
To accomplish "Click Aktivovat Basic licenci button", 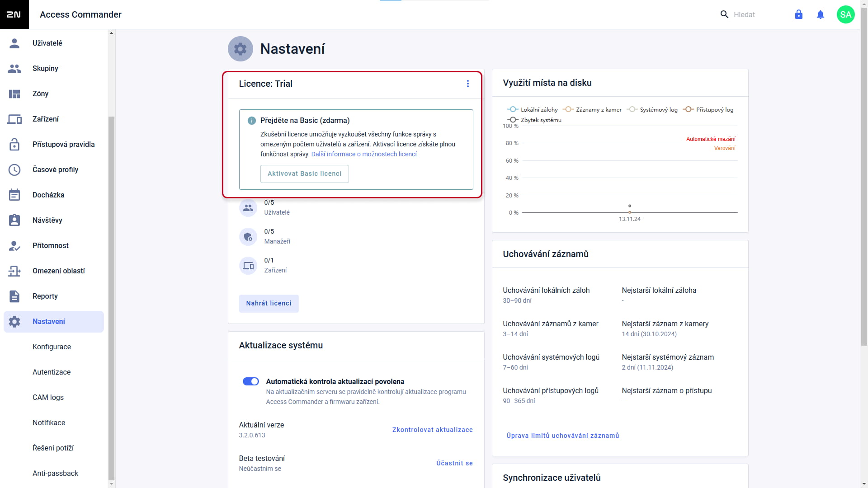I will coord(305,174).
